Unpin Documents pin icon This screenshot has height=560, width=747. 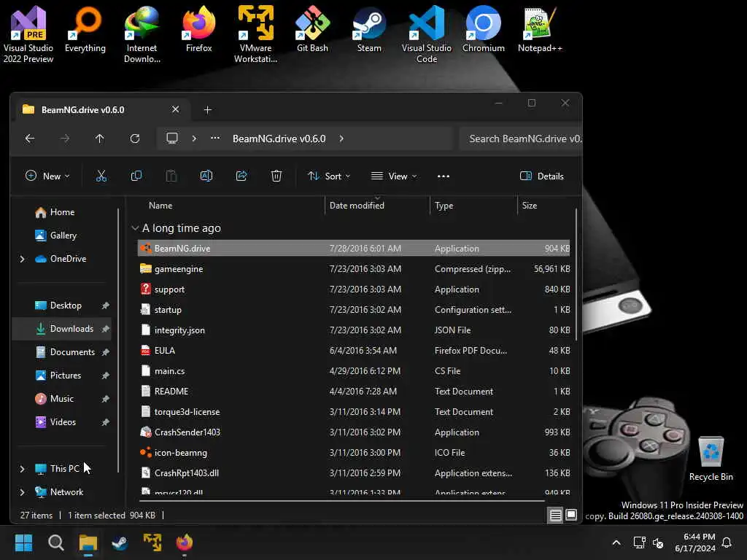105,352
